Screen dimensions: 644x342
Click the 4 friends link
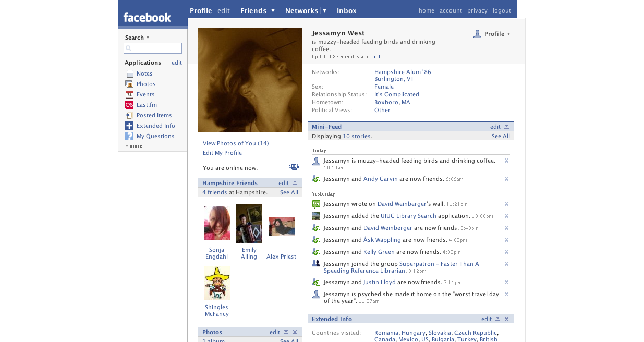click(x=215, y=192)
